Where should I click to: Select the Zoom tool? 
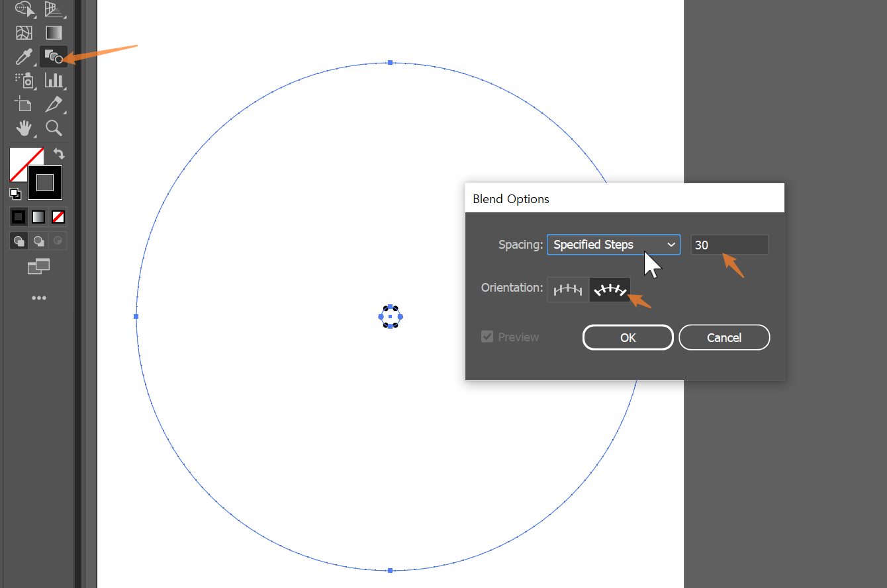click(54, 128)
